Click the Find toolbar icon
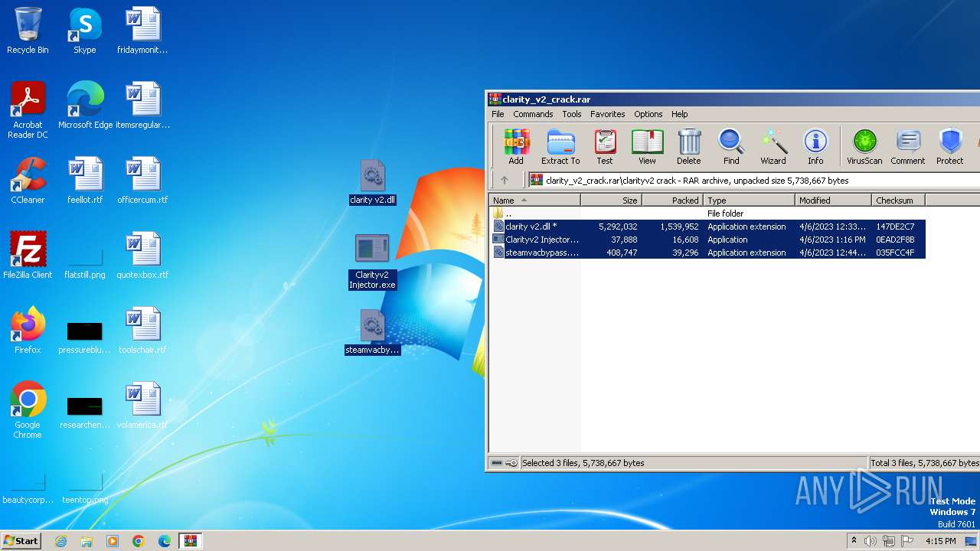Screen dimensions: 980x551 [731, 146]
